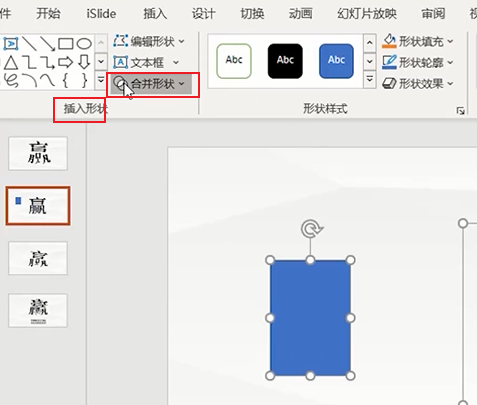Select the left brace shape
This screenshot has height=405, width=477.
click(66, 81)
